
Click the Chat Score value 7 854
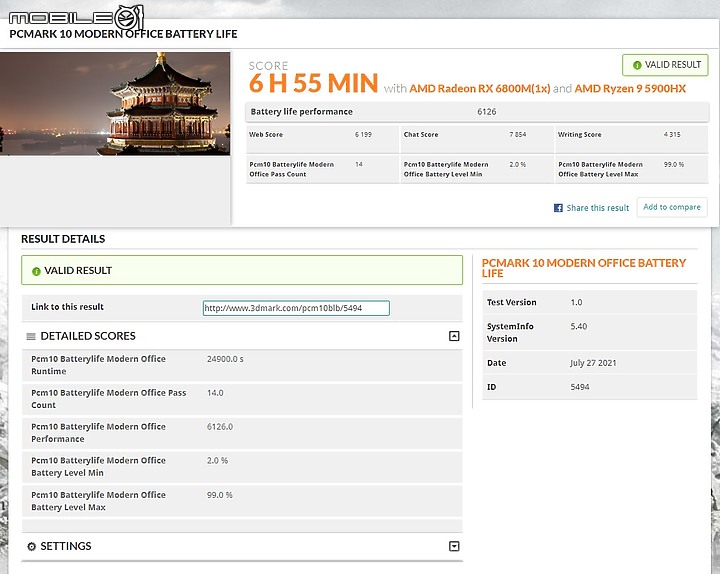point(518,135)
